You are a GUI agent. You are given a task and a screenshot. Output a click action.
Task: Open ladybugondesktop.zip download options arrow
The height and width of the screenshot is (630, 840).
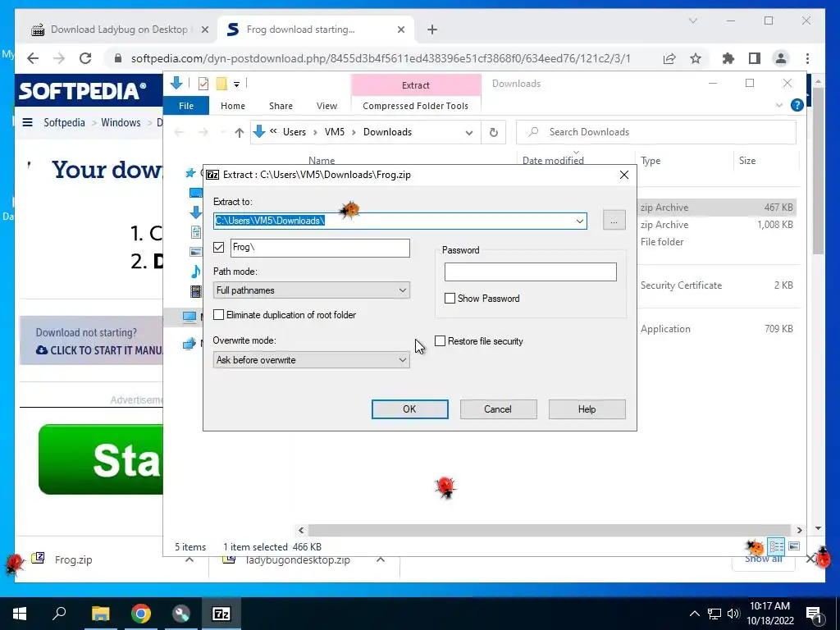coord(381,559)
